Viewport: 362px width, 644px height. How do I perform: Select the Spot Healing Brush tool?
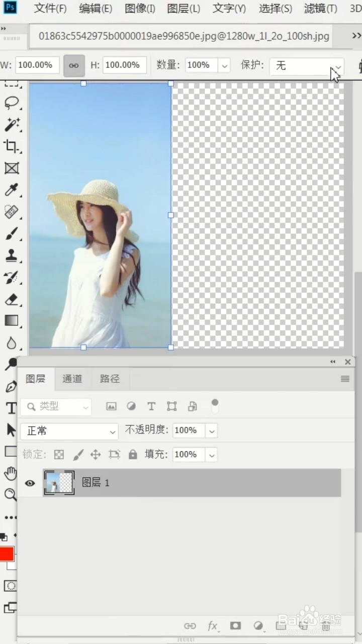tap(11, 211)
